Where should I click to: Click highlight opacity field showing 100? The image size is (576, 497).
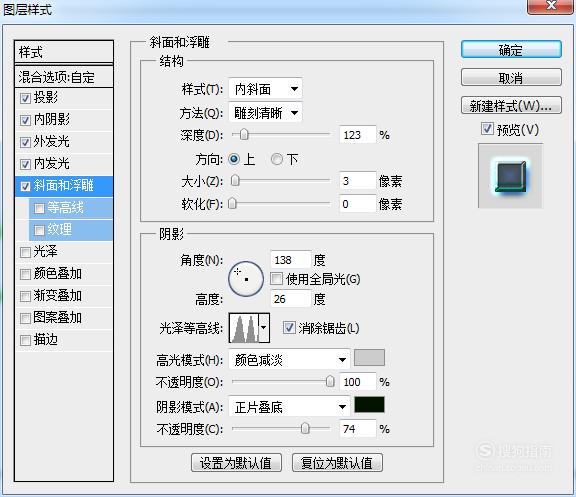pos(358,382)
